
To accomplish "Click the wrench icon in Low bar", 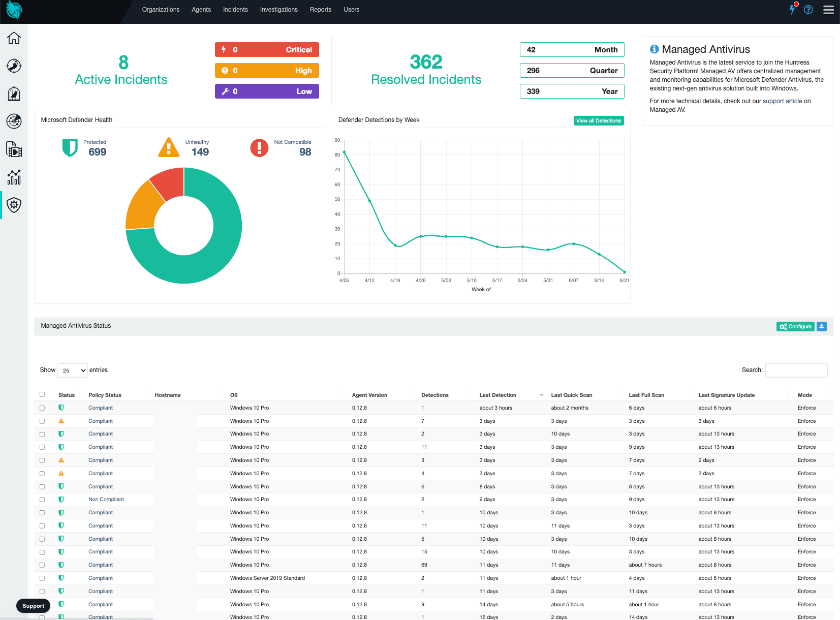I will 225,91.
